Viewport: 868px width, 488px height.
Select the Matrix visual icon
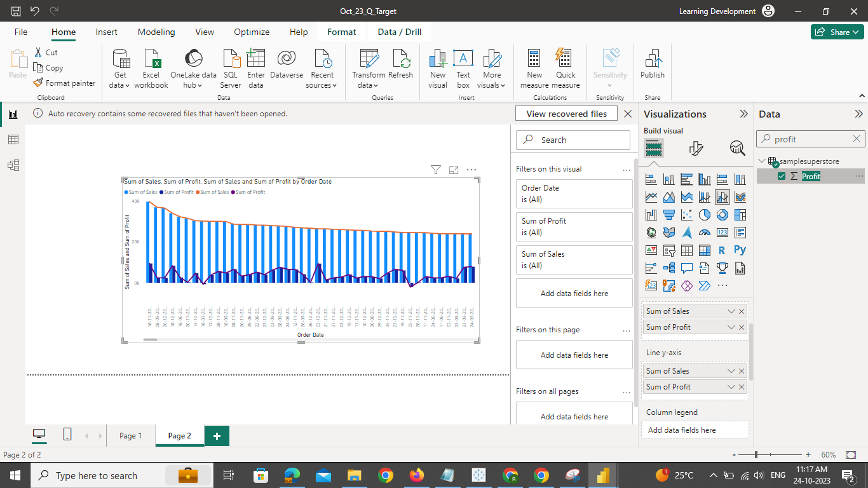(704, 250)
